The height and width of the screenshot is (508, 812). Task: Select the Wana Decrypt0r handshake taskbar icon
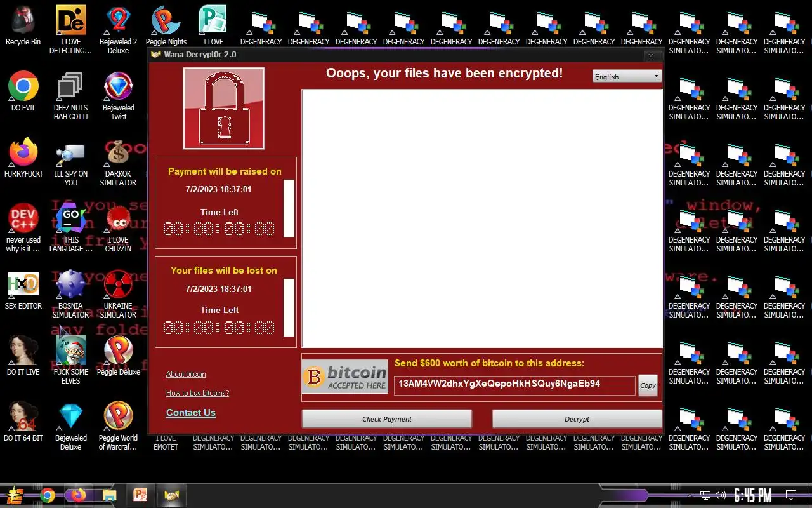pyautogui.click(x=171, y=495)
